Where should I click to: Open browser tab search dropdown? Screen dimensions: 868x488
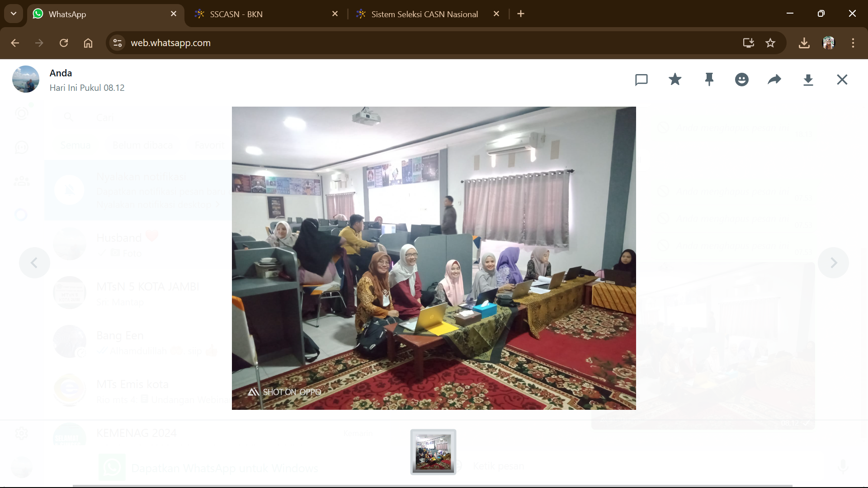14,14
